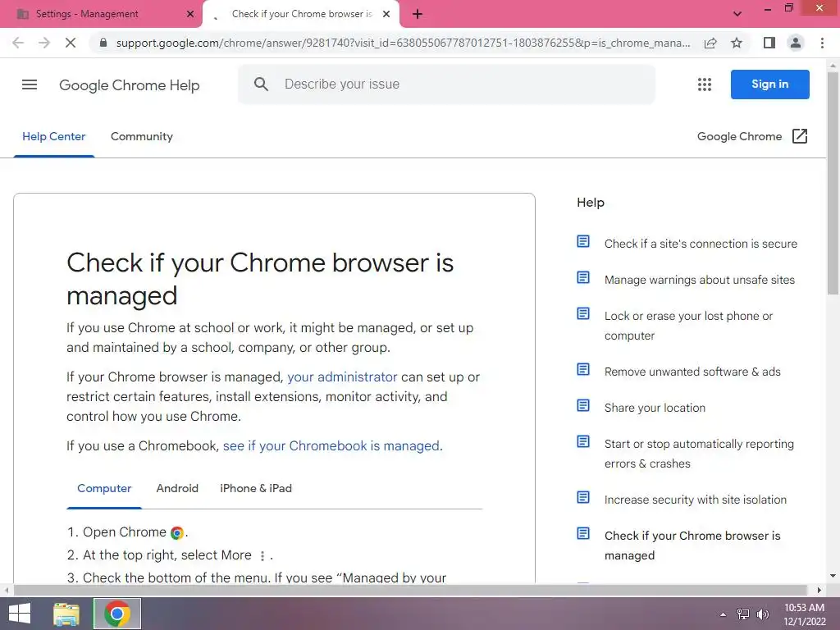Switch to the iPhone & iPad tab

coord(256,489)
